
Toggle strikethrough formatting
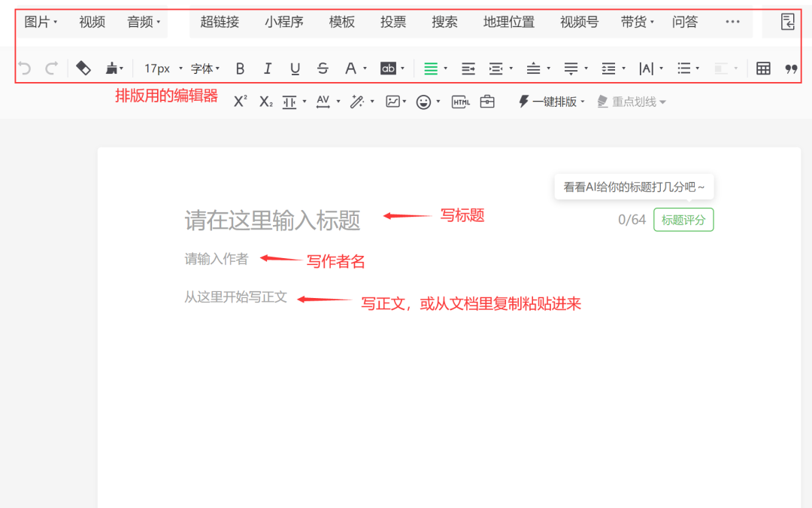323,68
